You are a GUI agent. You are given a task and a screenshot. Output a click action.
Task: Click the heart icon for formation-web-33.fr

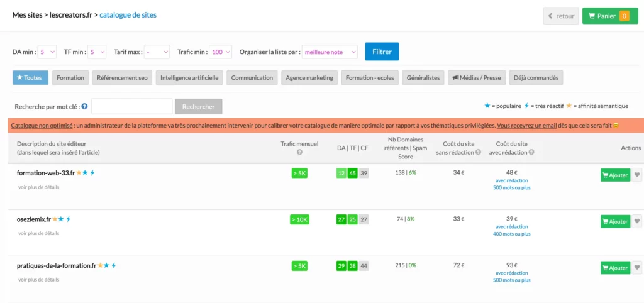click(637, 175)
